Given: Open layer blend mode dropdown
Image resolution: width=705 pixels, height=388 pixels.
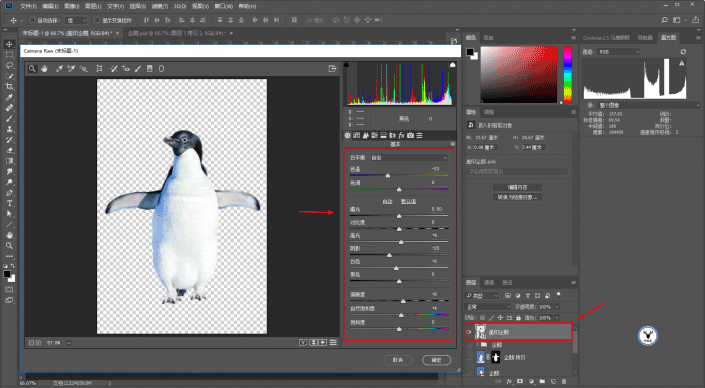Looking at the screenshot, I should click(488, 307).
